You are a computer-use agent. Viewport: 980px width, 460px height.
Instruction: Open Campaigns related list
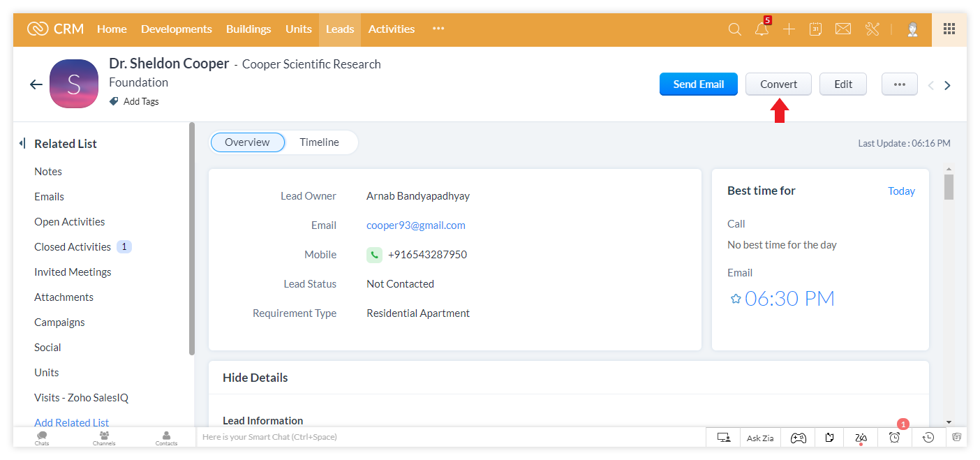coord(59,322)
